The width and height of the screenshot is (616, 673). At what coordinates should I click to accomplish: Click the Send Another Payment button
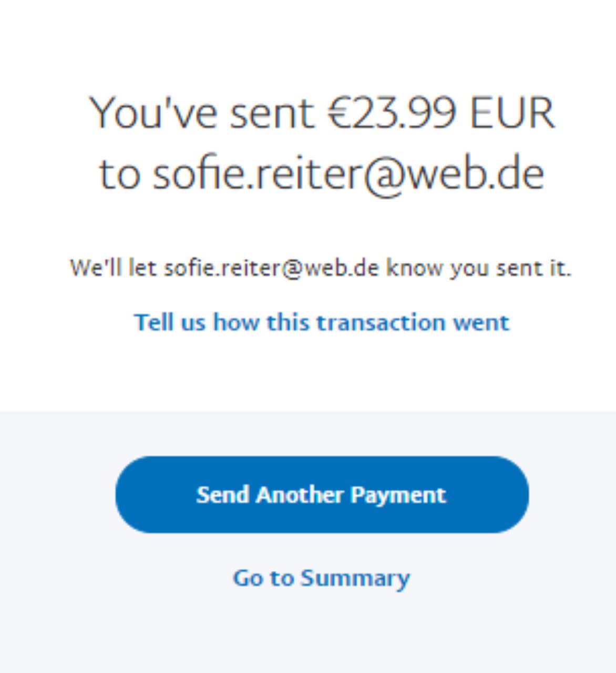322,495
